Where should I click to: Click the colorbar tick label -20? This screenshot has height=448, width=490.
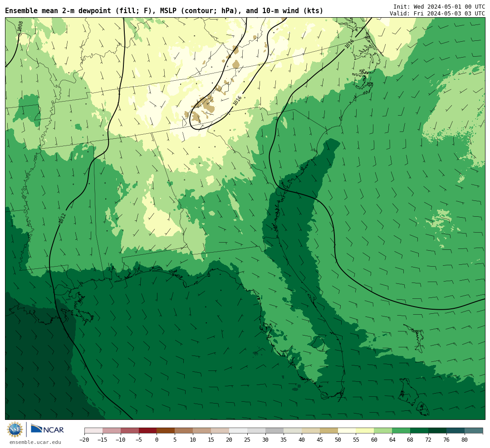tap(84, 440)
